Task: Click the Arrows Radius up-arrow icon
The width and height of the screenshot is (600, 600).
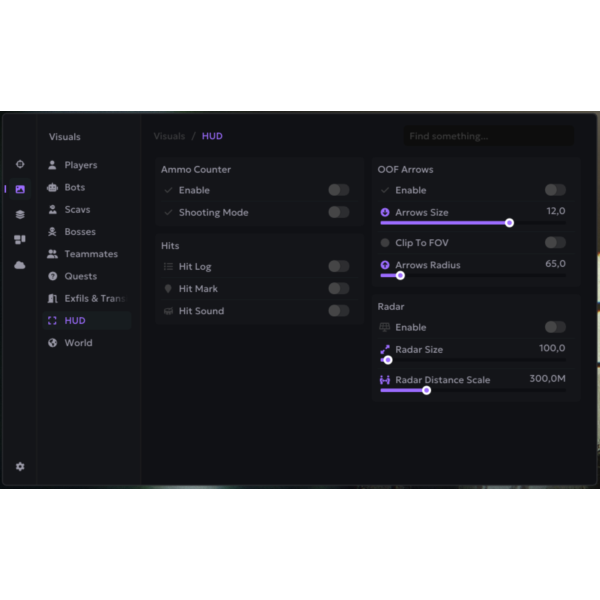Action: (385, 265)
